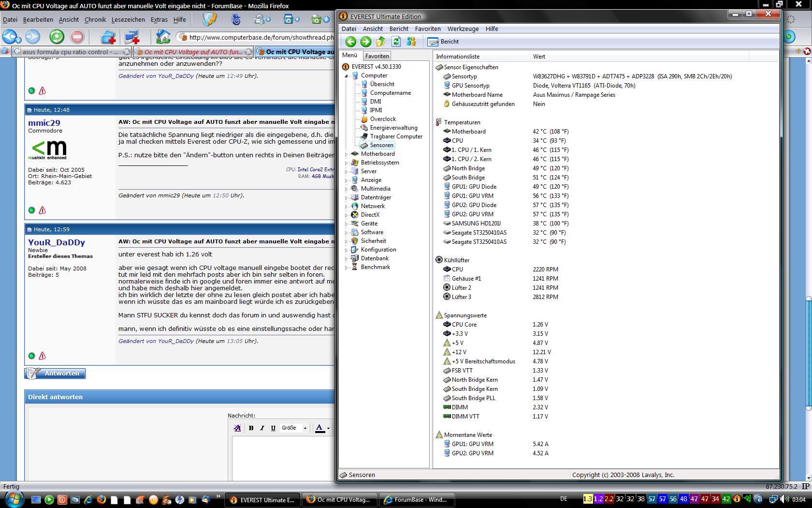Screen dimensions: 812x508
Task: Expand the Server tree node
Action: 346,171
